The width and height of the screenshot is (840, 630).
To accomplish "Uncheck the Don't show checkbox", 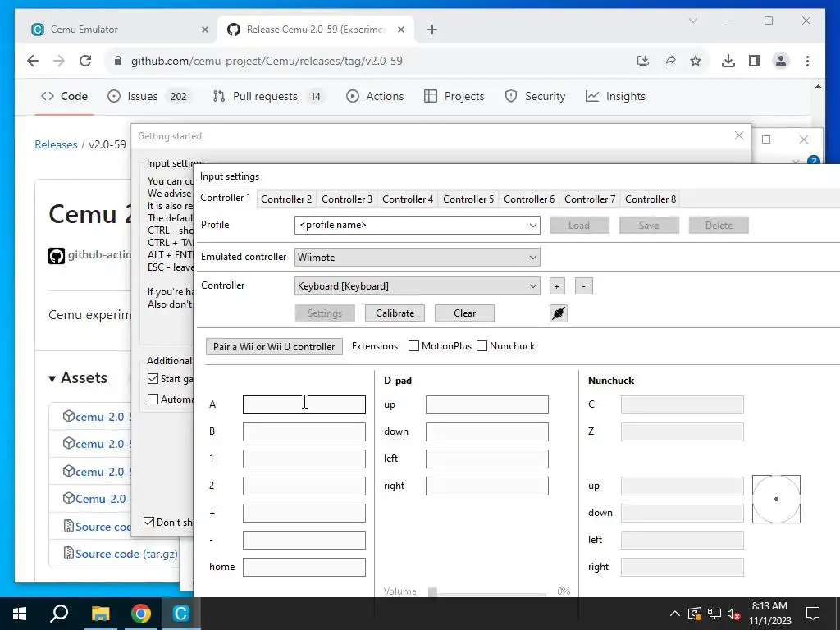I will click(149, 523).
